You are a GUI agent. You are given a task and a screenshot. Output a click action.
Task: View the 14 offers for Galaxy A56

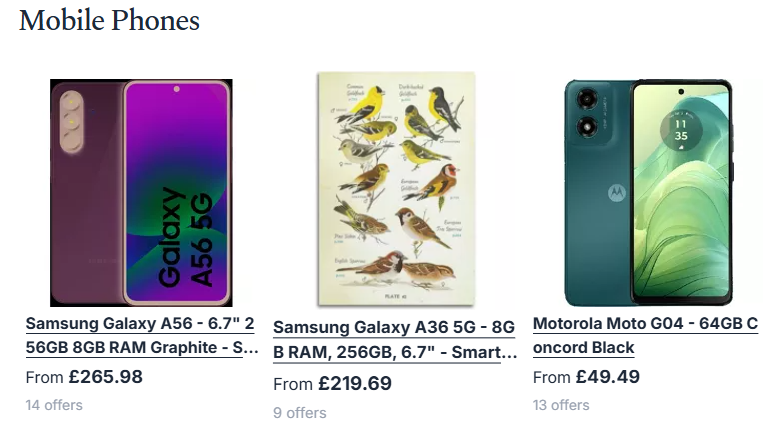tap(54, 405)
